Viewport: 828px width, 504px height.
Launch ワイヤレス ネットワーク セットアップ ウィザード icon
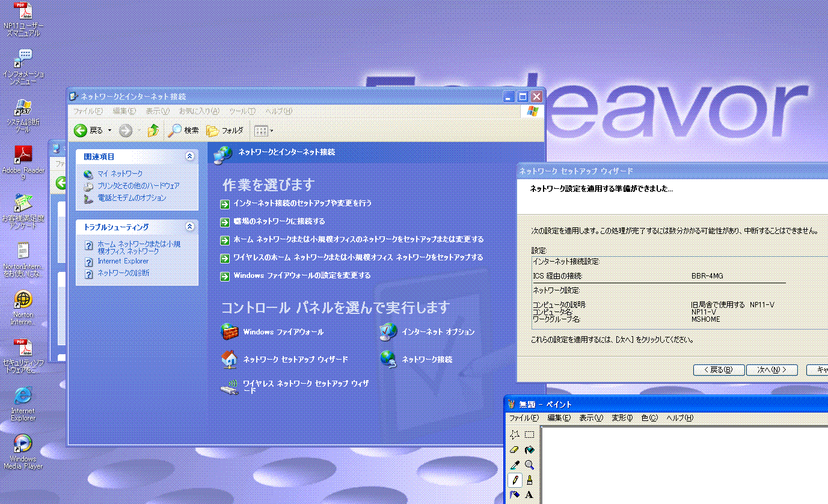pyautogui.click(x=295, y=387)
